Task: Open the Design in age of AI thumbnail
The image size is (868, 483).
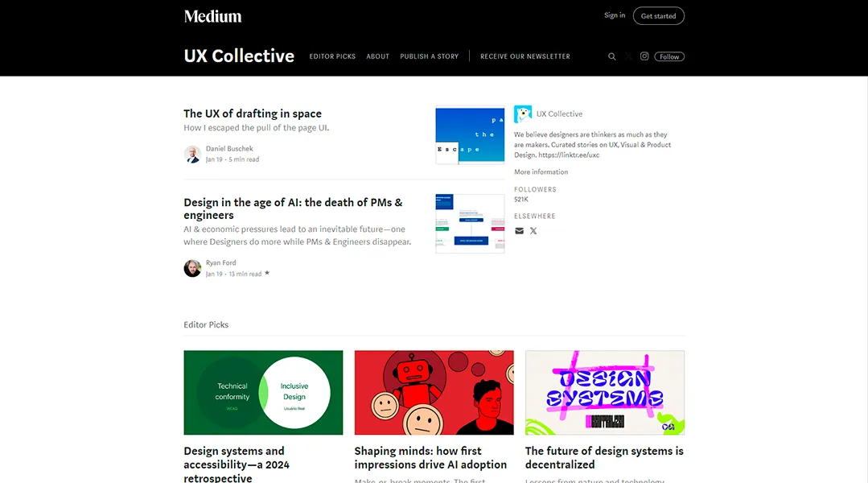Action: (470, 223)
